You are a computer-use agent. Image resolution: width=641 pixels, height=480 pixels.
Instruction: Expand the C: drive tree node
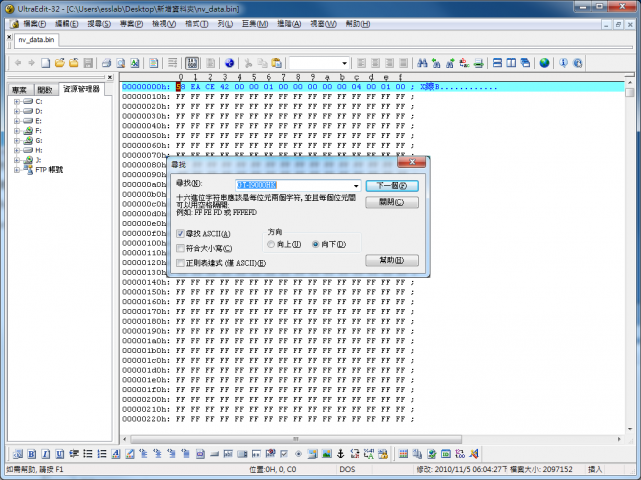click(17, 101)
